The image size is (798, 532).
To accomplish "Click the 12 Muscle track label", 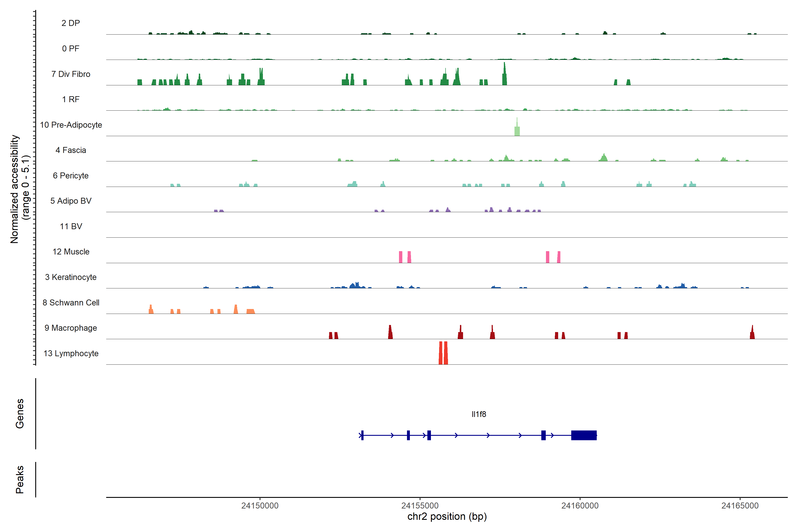I will click(x=71, y=252).
